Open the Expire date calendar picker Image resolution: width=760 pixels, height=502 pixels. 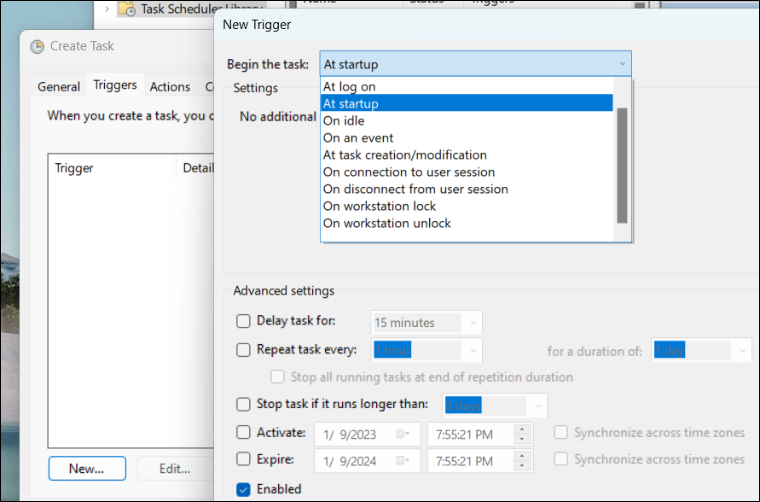[x=402, y=459]
